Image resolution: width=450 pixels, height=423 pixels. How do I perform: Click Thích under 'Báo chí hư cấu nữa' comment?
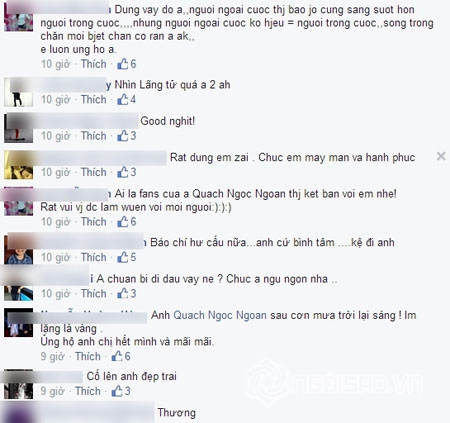click(x=94, y=257)
